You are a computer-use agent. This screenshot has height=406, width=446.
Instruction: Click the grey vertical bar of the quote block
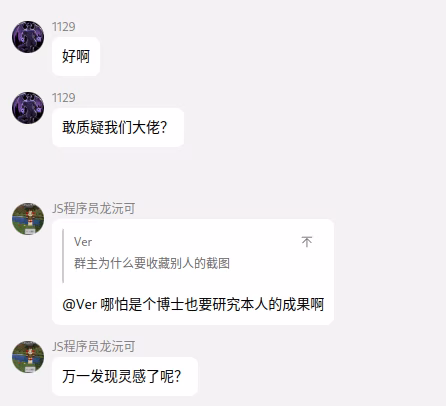(63, 256)
